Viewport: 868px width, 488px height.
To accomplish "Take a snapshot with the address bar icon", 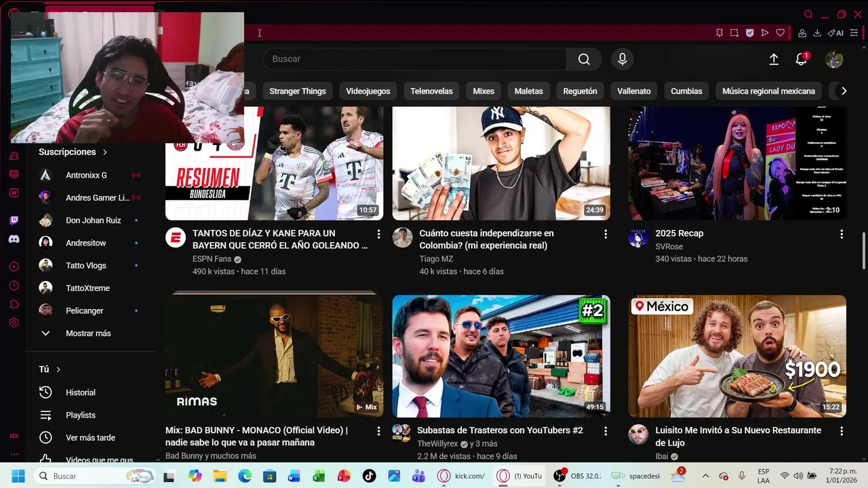I will [x=734, y=33].
